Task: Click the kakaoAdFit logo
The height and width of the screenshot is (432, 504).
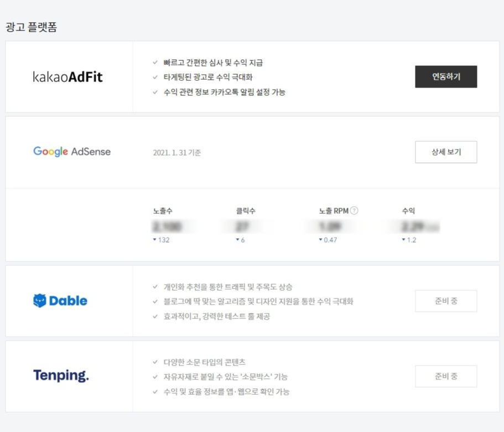Action: click(x=67, y=77)
